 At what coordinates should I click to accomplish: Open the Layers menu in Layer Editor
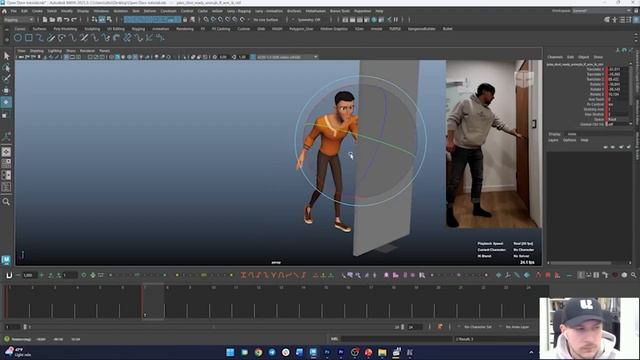click(553, 140)
